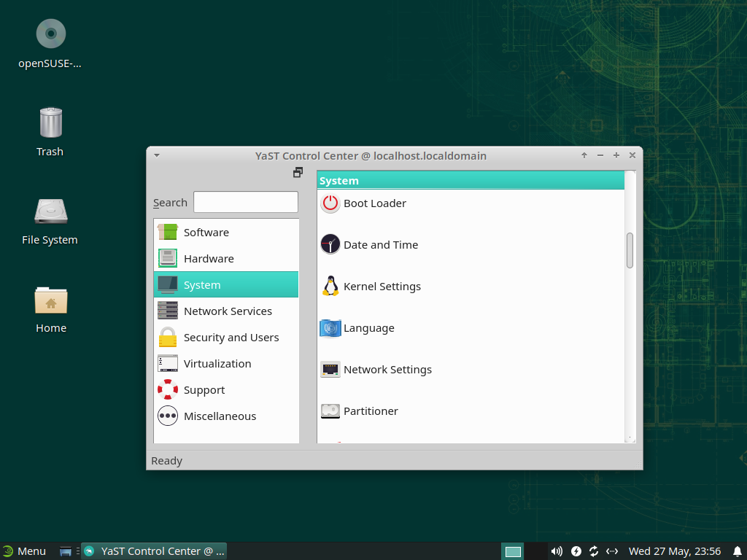Click the volume icon in system tray
747x560 pixels.
click(x=557, y=551)
